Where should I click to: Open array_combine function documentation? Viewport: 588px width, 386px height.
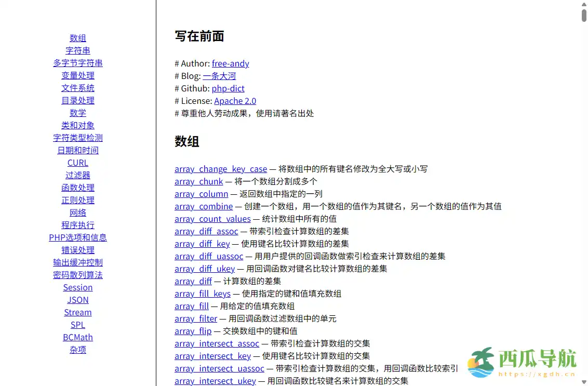pyautogui.click(x=203, y=206)
